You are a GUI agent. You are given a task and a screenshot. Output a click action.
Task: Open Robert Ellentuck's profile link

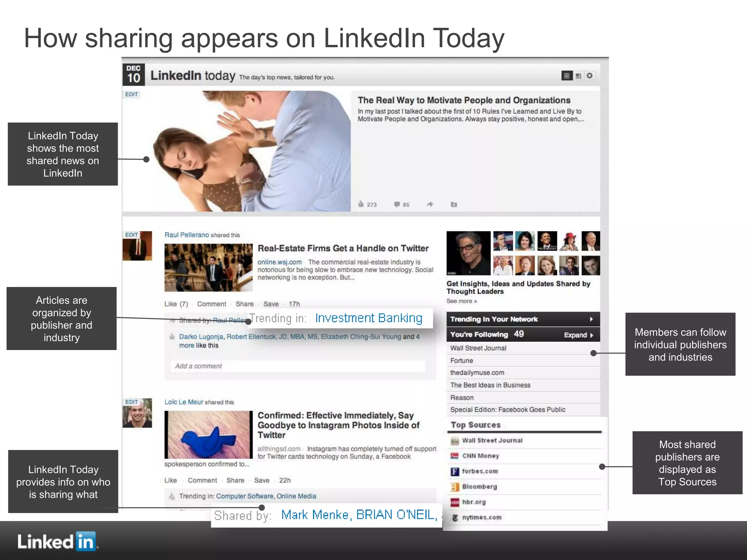click(x=272, y=337)
